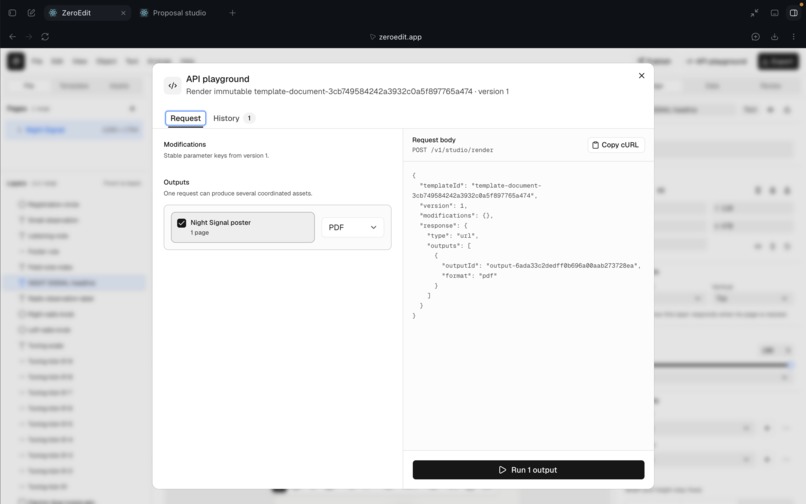Image resolution: width=806 pixels, height=504 pixels.
Task: Click the "POST /v1/studio/render" endpoint text
Action: pos(452,150)
